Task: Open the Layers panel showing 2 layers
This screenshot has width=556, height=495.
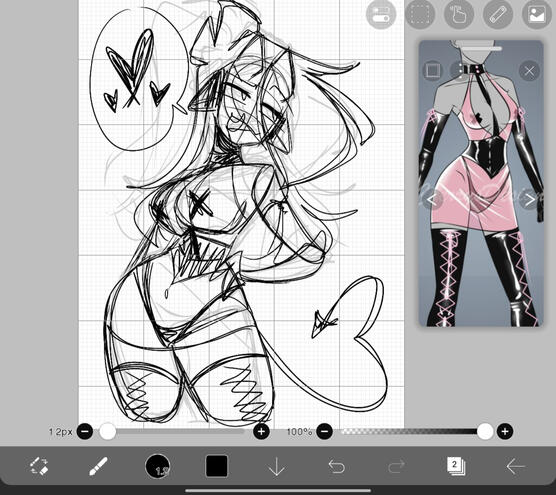Action: tap(456, 466)
